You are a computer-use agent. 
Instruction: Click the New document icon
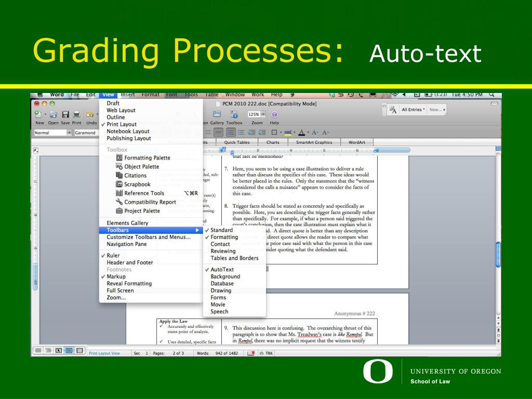[38, 114]
